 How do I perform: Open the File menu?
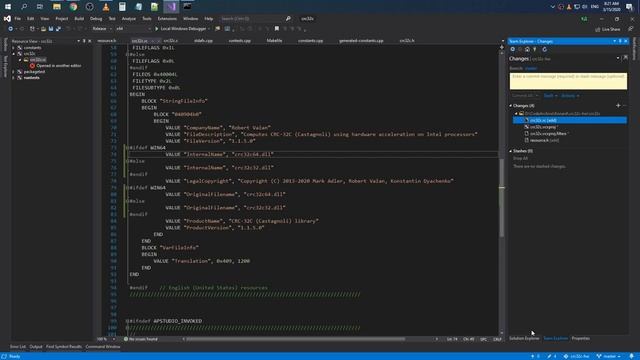point(18,19)
